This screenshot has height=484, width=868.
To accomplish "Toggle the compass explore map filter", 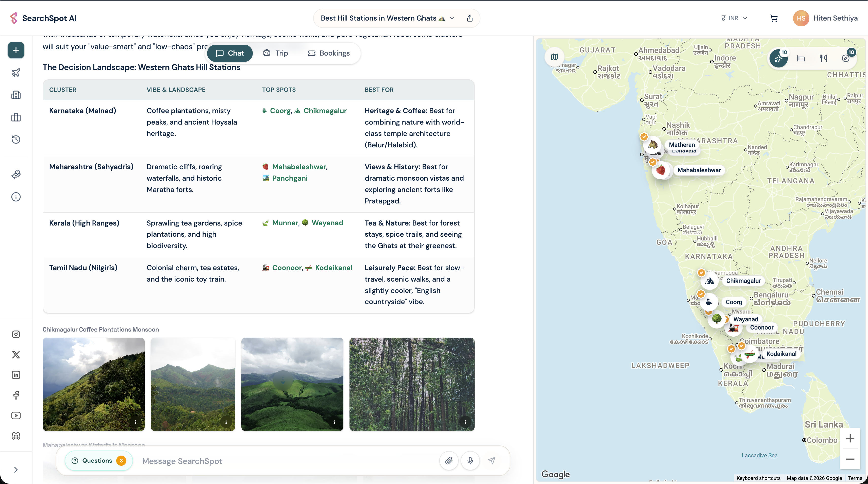I will click(846, 59).
